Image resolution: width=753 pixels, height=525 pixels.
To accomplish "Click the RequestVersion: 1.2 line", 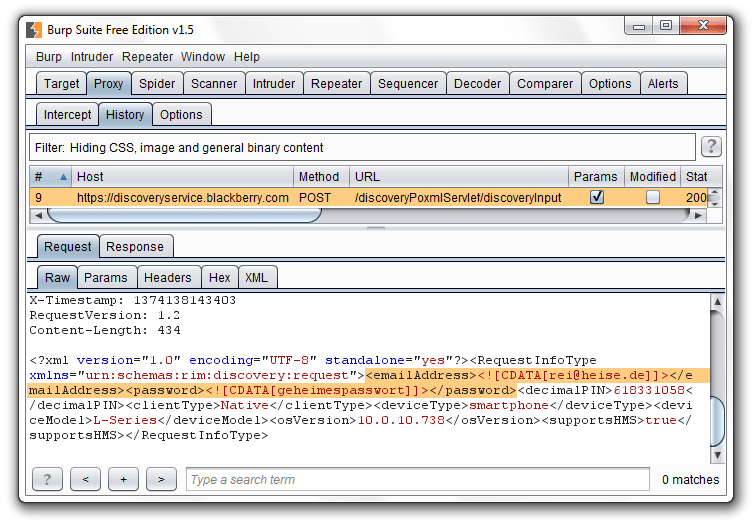I will point(104,315).
